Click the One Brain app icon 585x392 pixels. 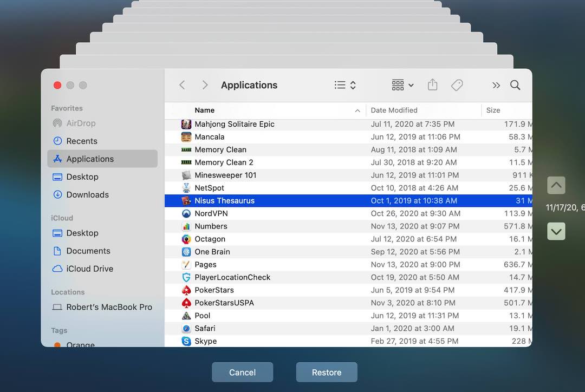186,252
